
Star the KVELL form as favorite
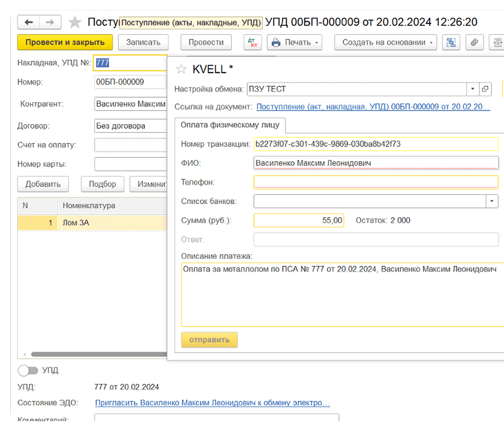point(181,69)
